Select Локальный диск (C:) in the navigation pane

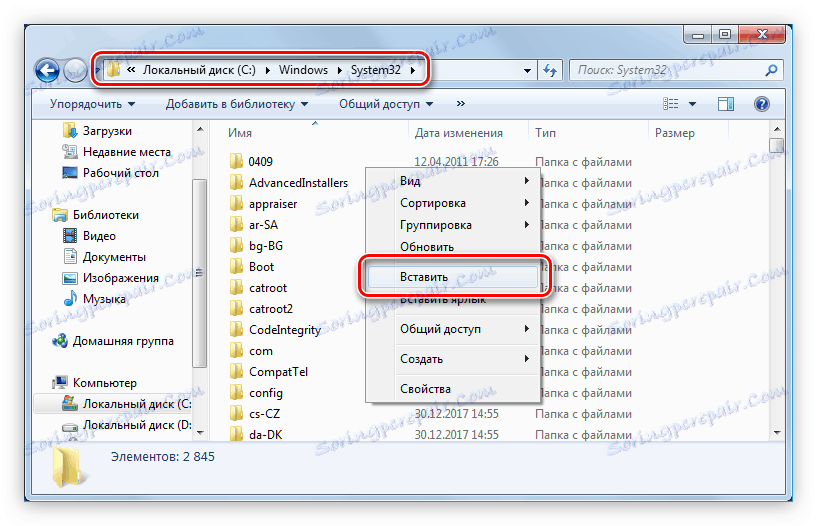pos(137,404)
